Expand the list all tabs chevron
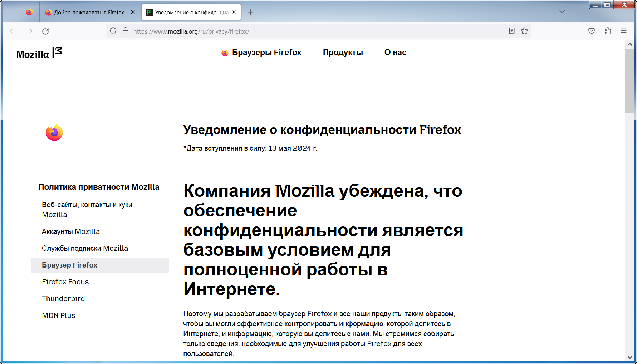 tap(562, 12)
